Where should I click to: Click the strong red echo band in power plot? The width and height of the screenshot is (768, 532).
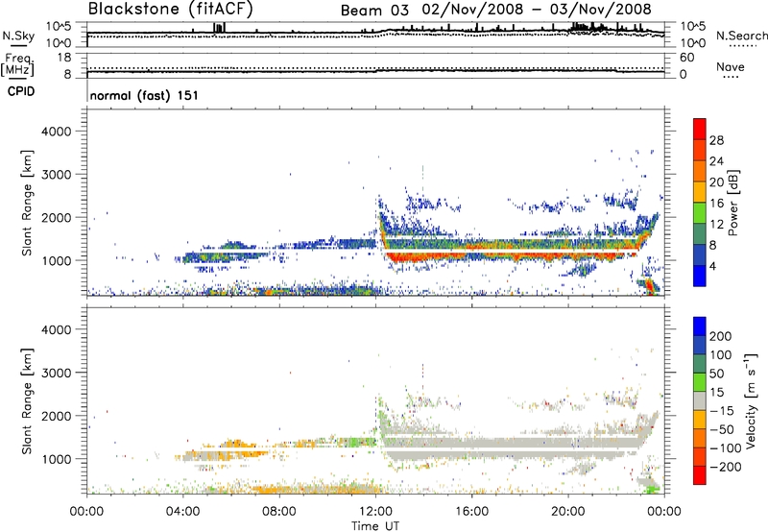point(510,255)
